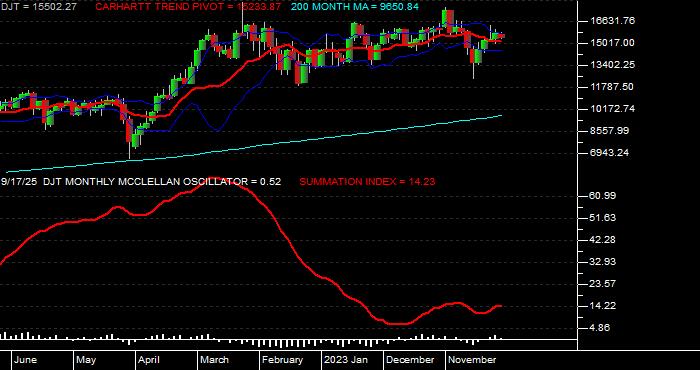Click the 14.22 oscillator axis value
Screen dimensions: 700x370
tap(603, 306)
